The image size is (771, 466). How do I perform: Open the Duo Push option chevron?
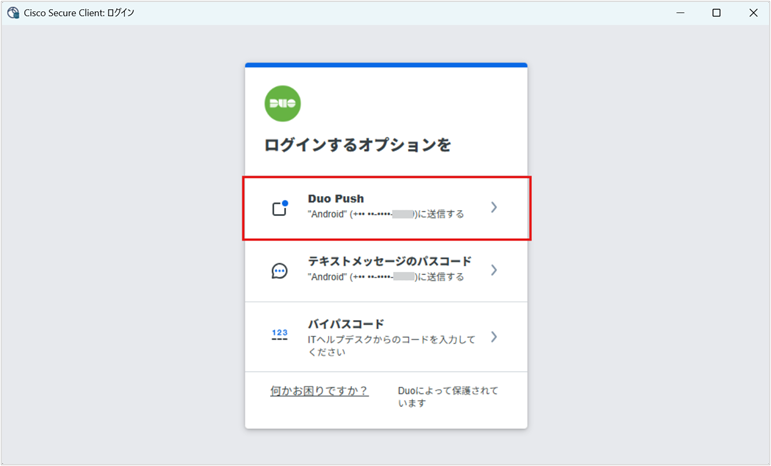point(494,207)
